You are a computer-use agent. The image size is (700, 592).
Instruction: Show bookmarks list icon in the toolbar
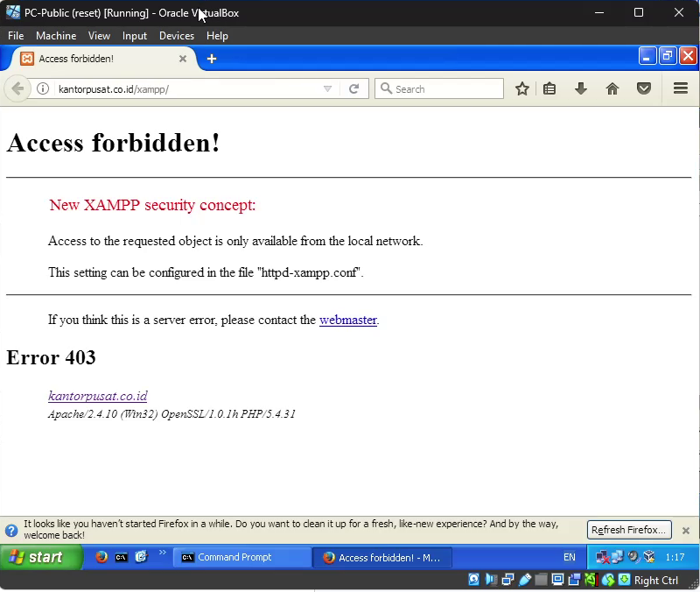pyautogui.click(x=549, y=89)
